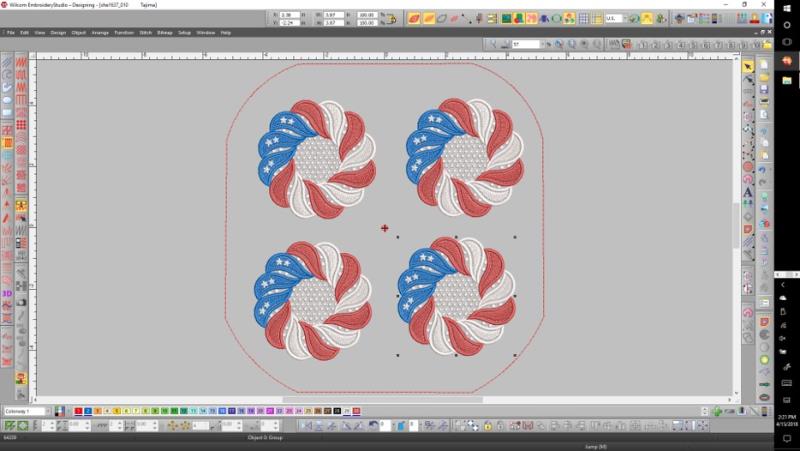Toggle show hoop icon

tap(557, 19)
